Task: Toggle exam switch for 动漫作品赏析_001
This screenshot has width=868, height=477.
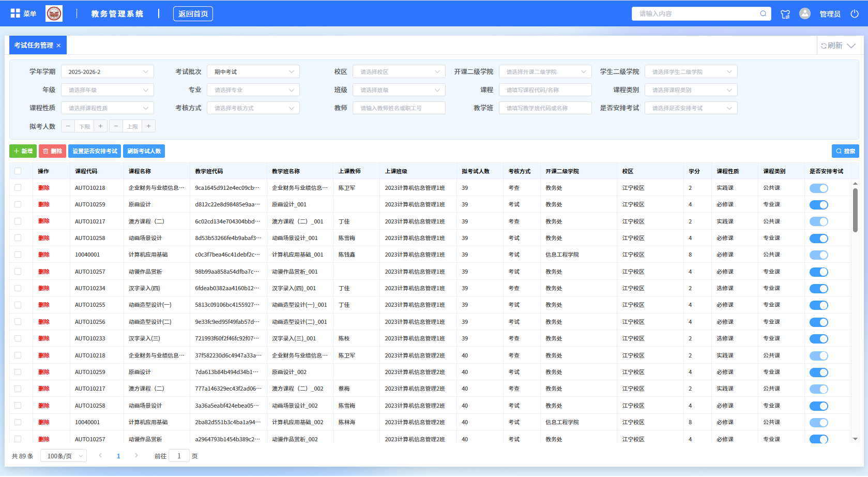Action: [x=819, y=272]
